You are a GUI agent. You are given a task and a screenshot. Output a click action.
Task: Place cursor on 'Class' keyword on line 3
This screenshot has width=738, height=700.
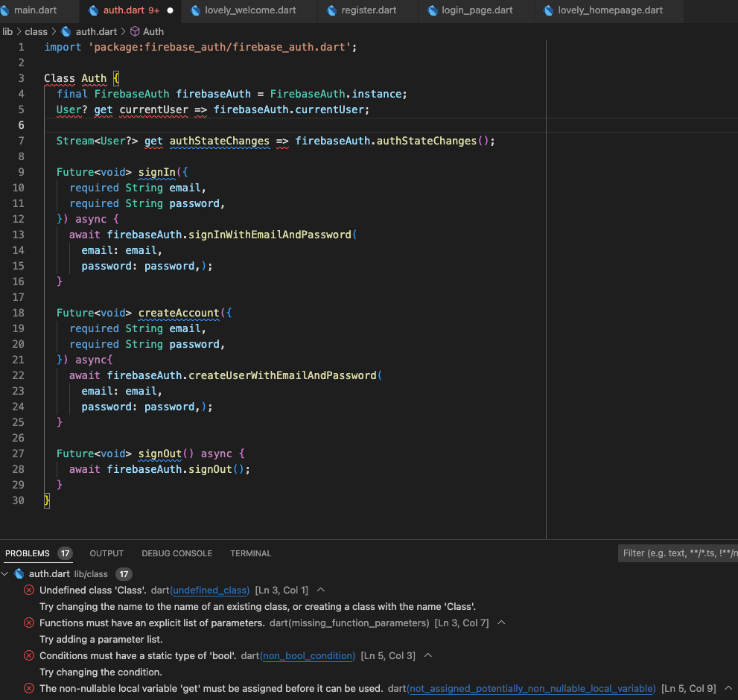click(x=60, y=78)
